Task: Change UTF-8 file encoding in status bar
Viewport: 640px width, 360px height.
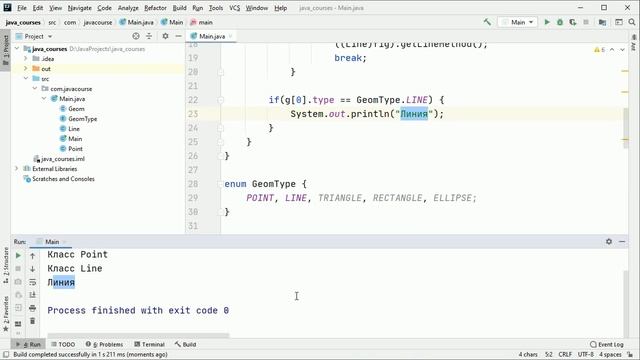Action: pos(585,354)
